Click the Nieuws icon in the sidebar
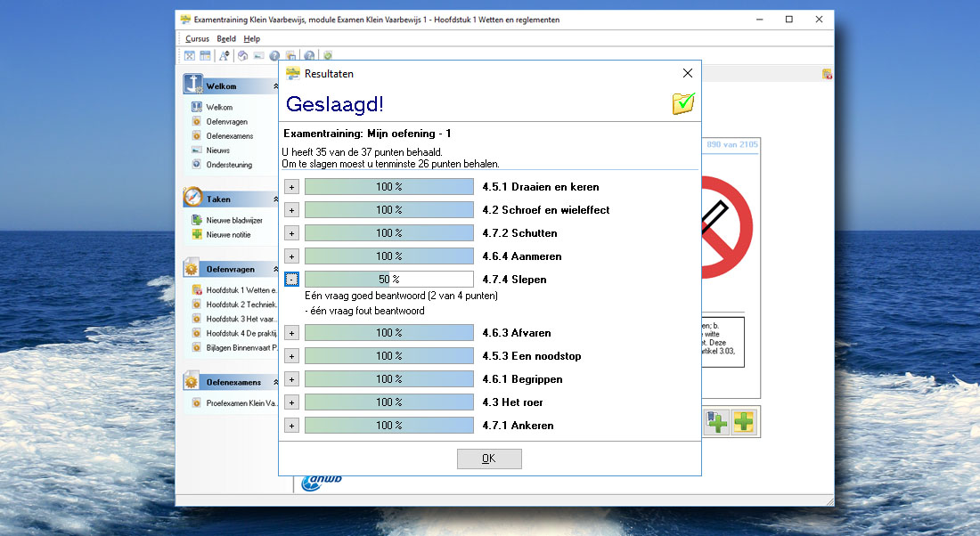980x536 pixels. [x=197, y=150]
